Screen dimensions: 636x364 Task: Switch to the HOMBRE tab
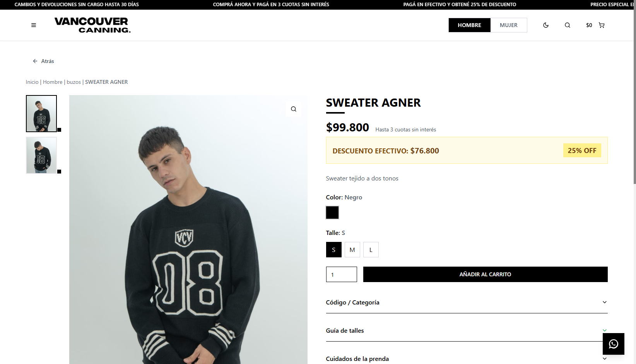pyautogui.click(x=469, y=25)
